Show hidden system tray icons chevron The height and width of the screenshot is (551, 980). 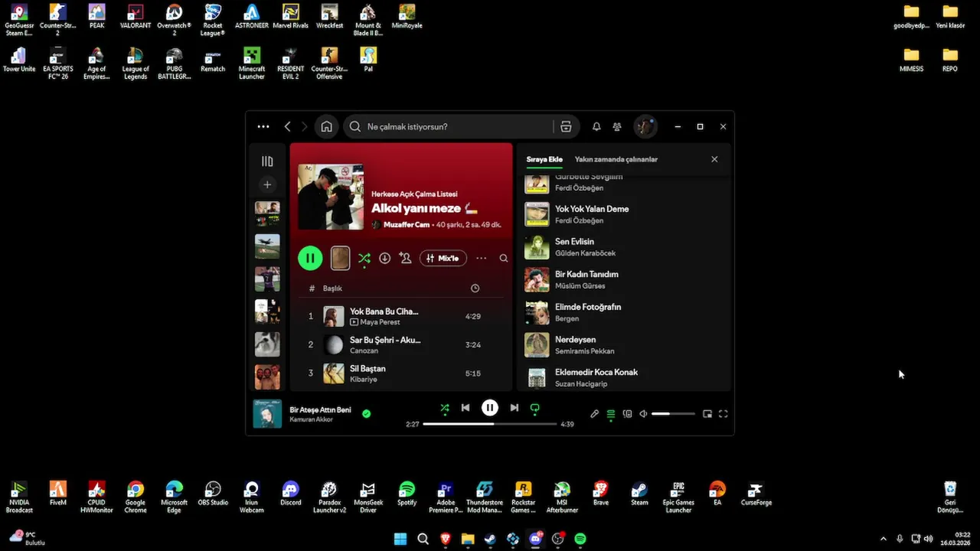tap(883, 539)
